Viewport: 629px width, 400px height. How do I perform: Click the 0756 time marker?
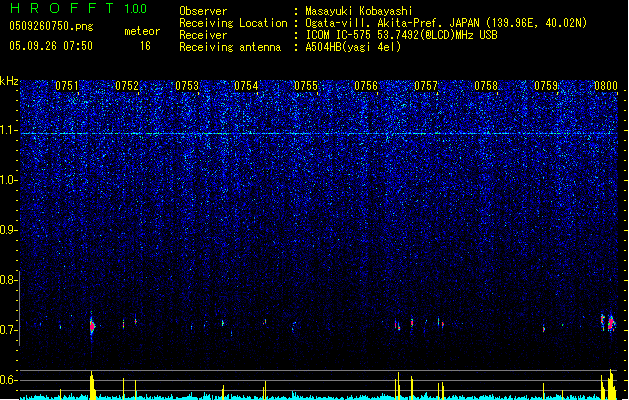366,86
